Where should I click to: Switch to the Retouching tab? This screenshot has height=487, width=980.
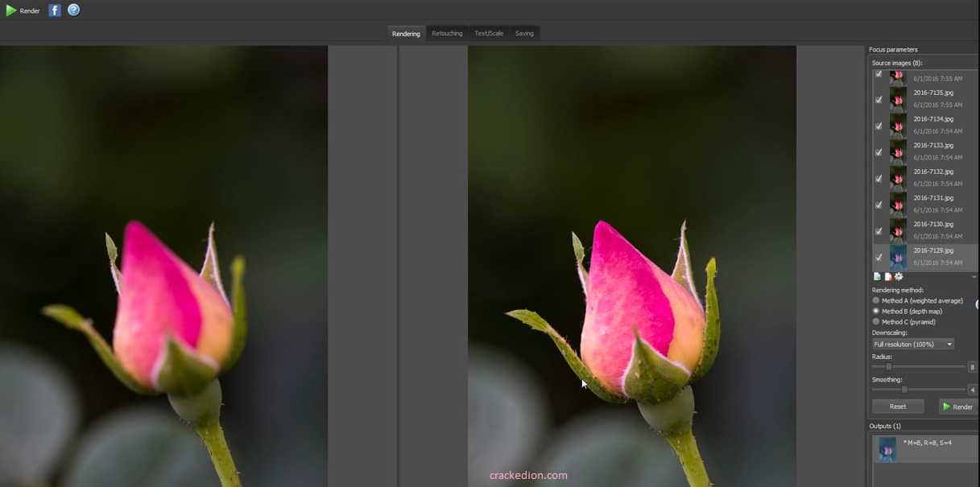447,33
